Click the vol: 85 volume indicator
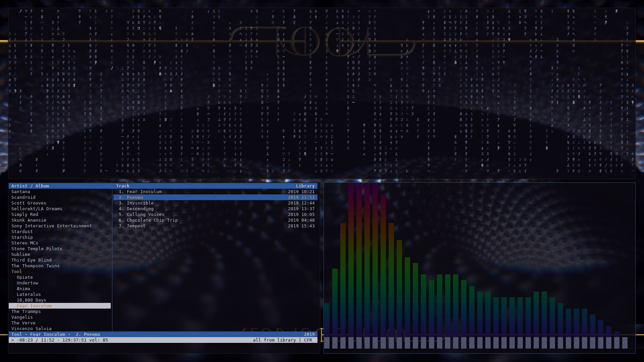Viewport: 644px width, 362px height. [x=98, y=340]
